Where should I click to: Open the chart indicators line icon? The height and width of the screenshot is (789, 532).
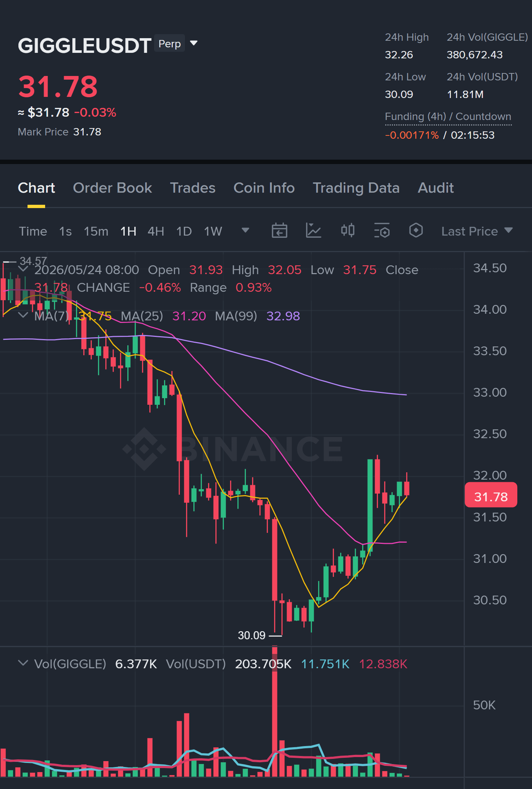click(x=313, y=231)
